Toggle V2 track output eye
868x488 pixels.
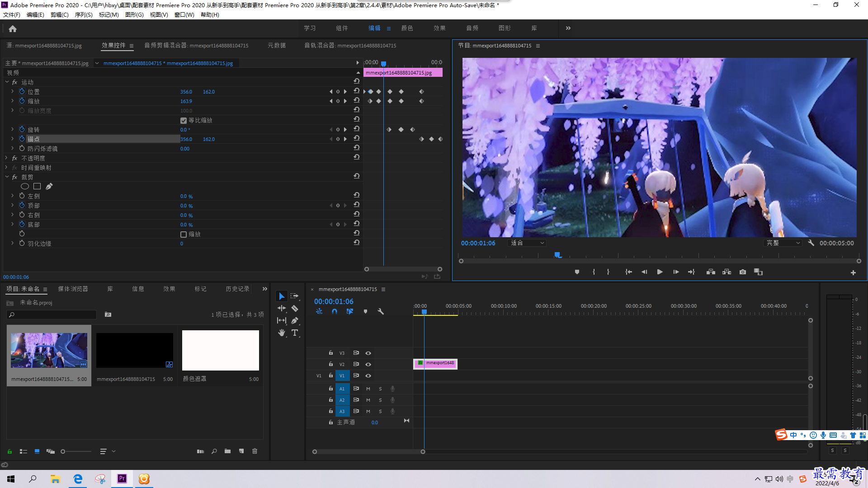(368, 364)
